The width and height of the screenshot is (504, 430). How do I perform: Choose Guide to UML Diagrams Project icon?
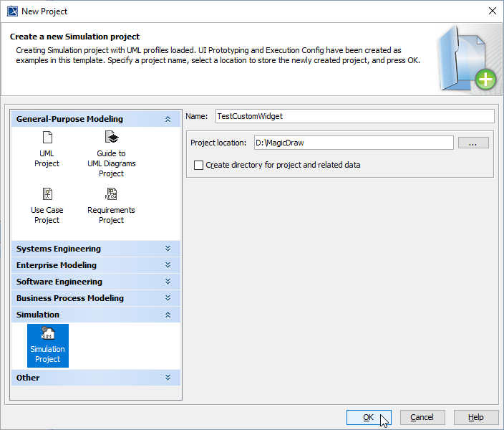[112, 137]
